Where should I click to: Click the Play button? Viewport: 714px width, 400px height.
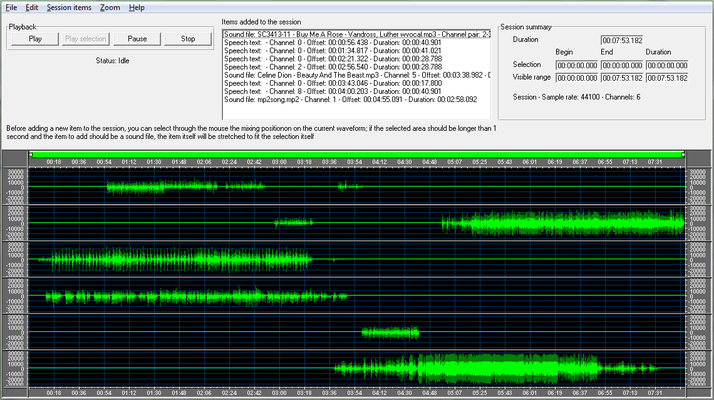(x=35, y=39)
